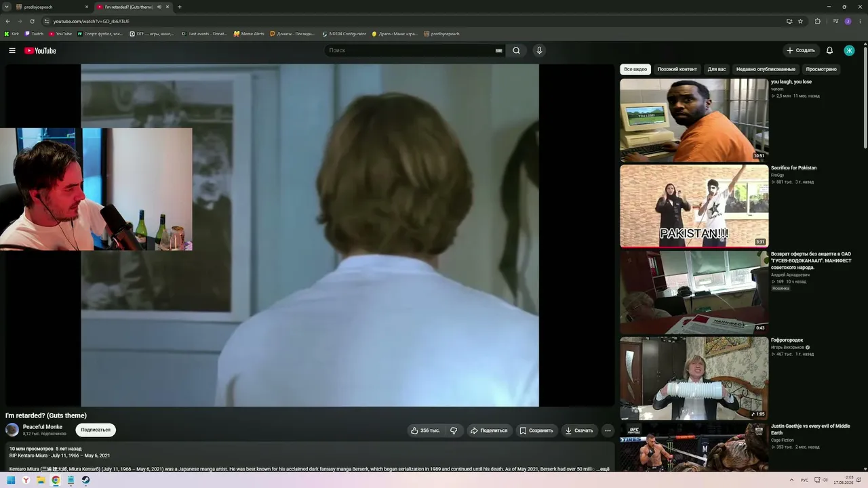868x488 pixels.
Task: Open Justin Gaethje video title
Action: (x=810, y=429)
